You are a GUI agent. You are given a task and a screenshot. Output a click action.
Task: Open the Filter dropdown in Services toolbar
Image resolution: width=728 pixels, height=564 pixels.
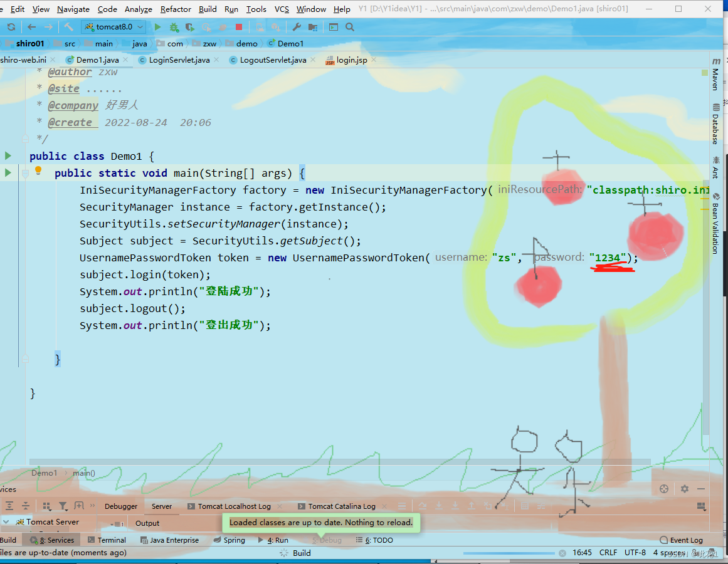click(63, 506)
